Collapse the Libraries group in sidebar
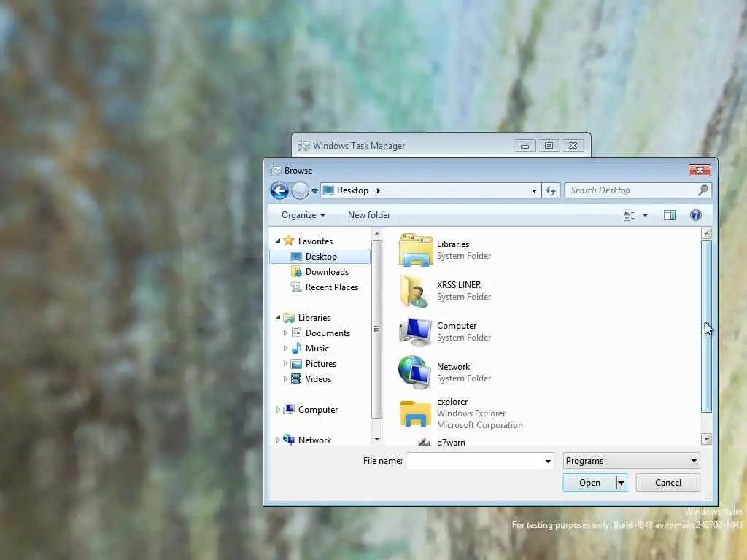This screenshot has height=560, width=747. (278, 318)
